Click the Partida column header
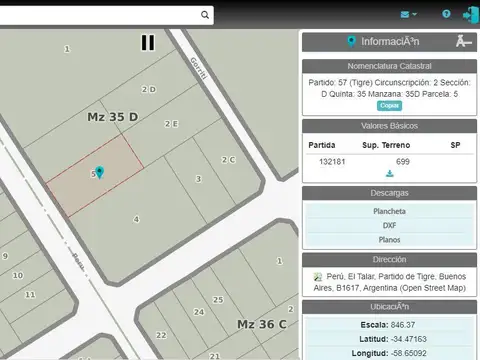The height and width of the screenshot is (360, 480). [322, 145]
